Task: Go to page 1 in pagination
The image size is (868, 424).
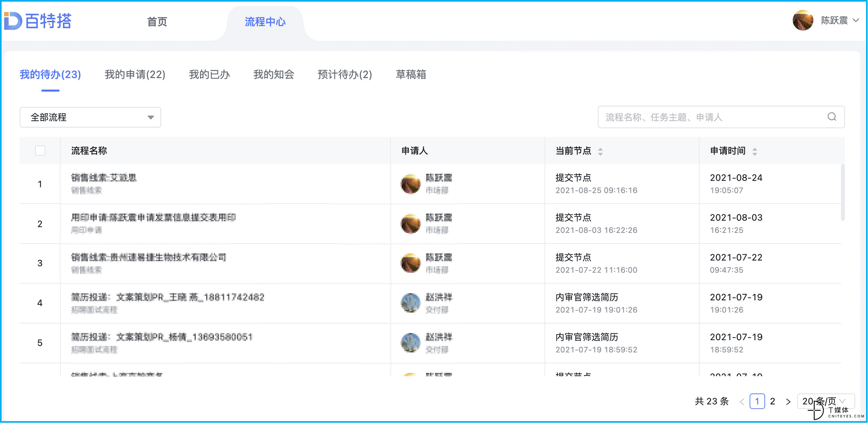Action: 757,401
